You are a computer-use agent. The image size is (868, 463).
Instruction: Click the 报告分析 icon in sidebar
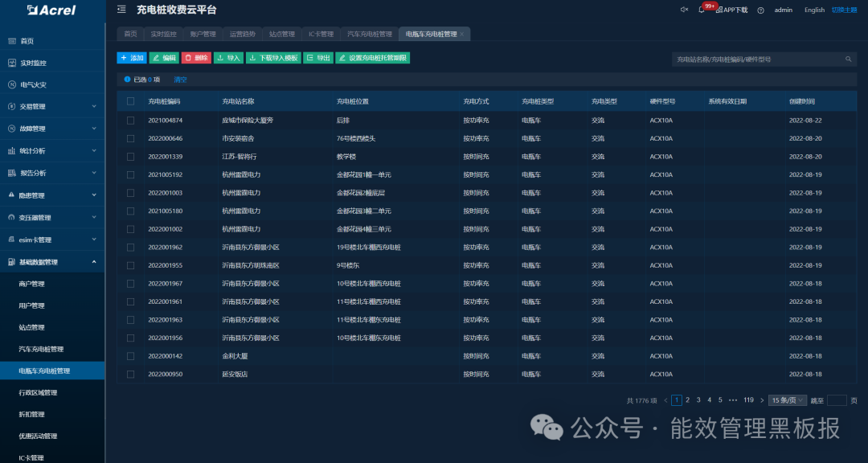[11, 173]
